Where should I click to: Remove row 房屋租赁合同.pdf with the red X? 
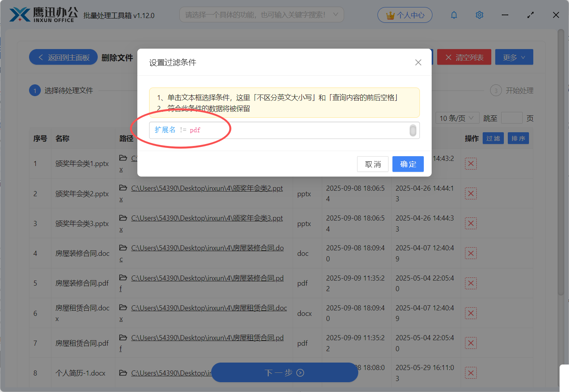[x=471, y=343]
